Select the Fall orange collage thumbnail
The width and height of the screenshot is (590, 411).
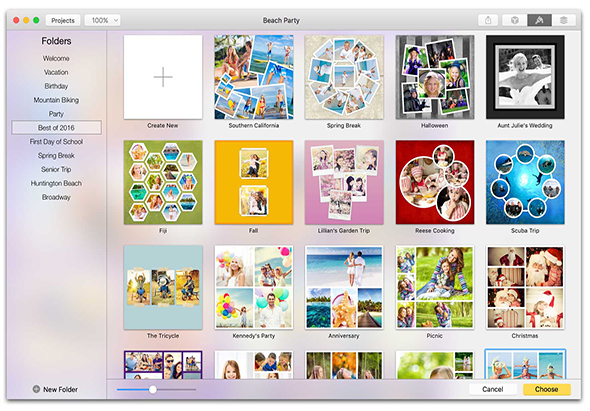click(x=254, y=183)
